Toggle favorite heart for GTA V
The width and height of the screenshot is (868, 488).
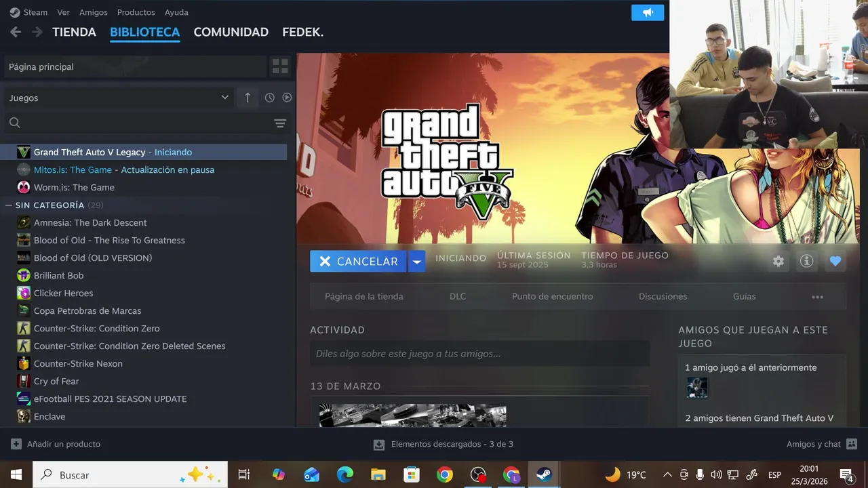(x=835, y=261)
